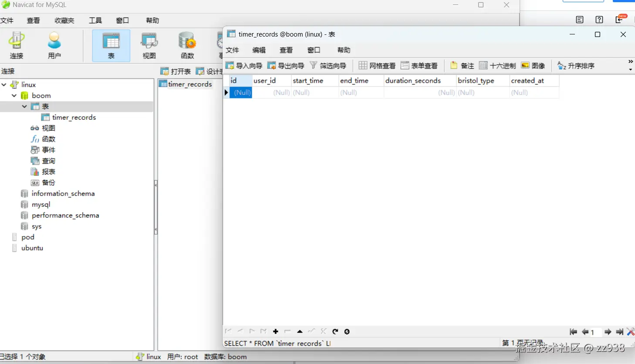Switch to 网格查看 (Grid View)
This screenshot has height=364, width=635.
(377, 66)
